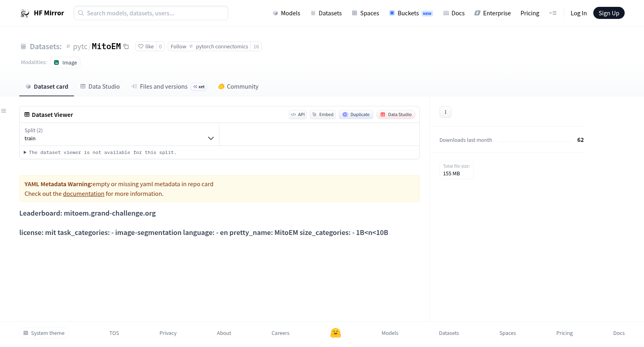Click the pytc organization link

(x=80, y=46)
